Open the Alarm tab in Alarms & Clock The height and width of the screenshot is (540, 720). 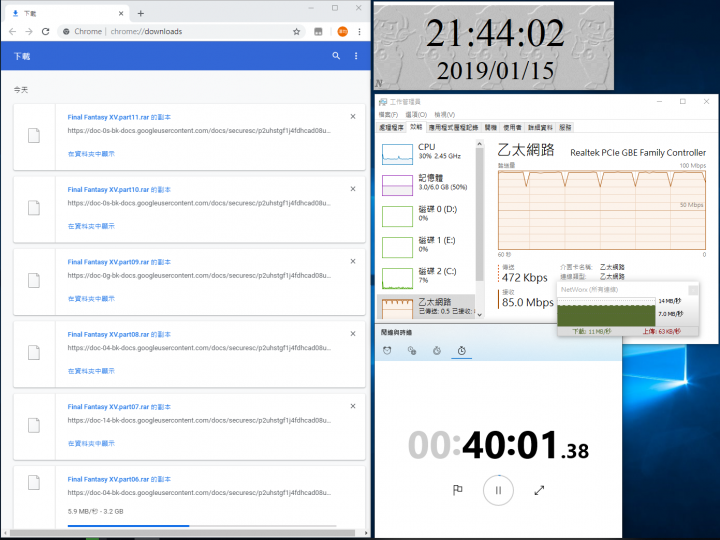click(387, 351)
